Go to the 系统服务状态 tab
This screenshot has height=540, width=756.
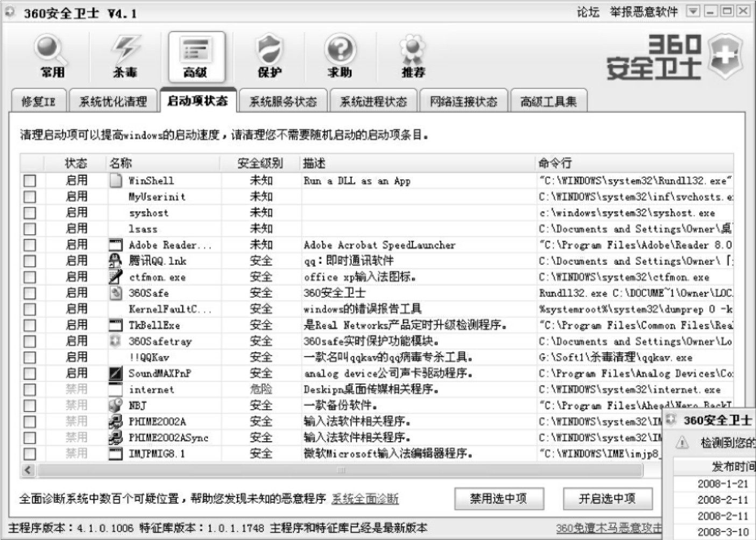[283, 101]
